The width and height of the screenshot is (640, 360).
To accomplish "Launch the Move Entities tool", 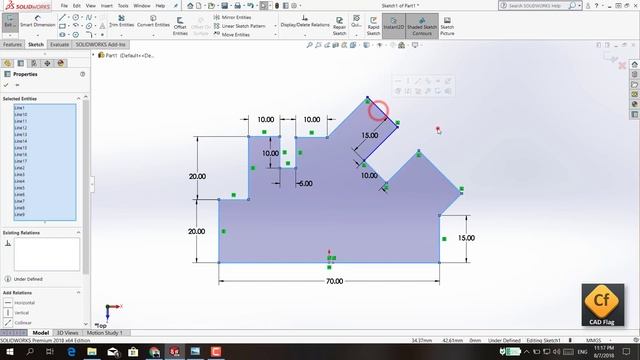I will point(231,35).
